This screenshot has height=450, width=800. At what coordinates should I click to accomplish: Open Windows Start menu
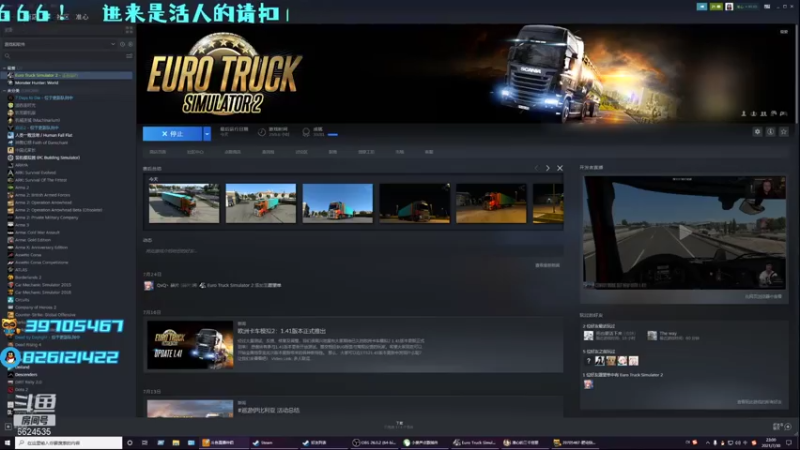(7, 442)
